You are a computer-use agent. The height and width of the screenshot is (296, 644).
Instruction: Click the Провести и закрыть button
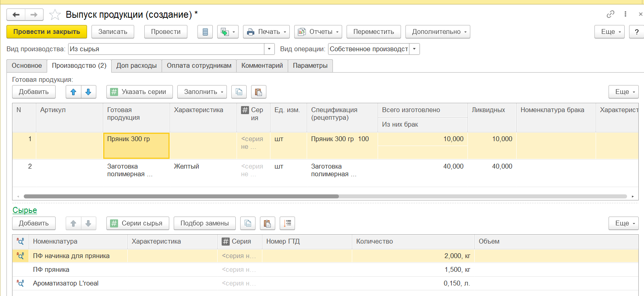[x=47, y=32]
